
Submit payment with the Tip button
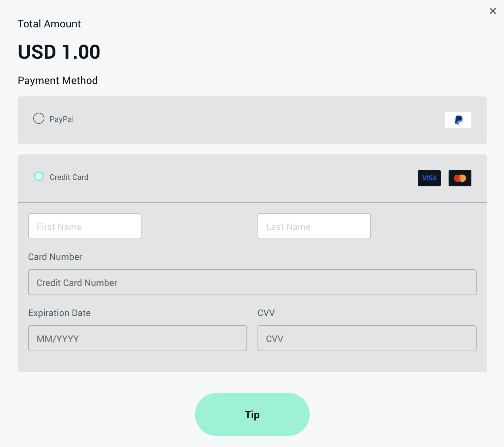(252, 414)
